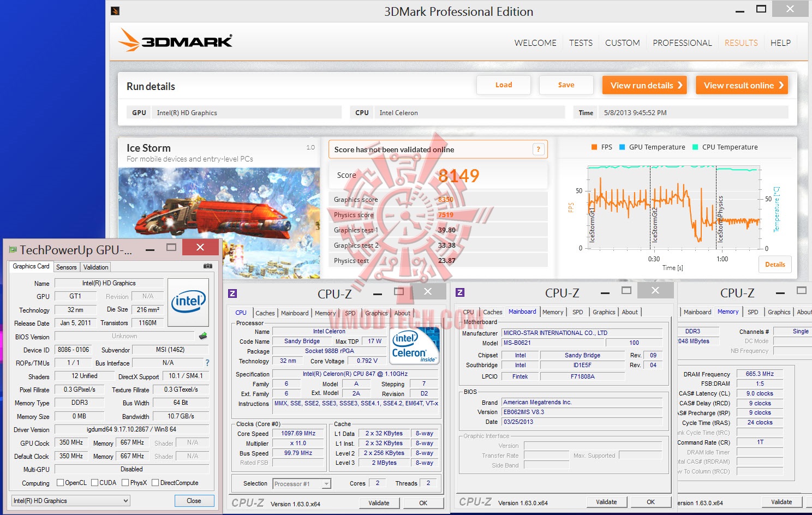The height and width of the screenshot is (515, 812).
Task: Click the run time field "5/8/2013 9:45:52 PM"
Action: 694,113
